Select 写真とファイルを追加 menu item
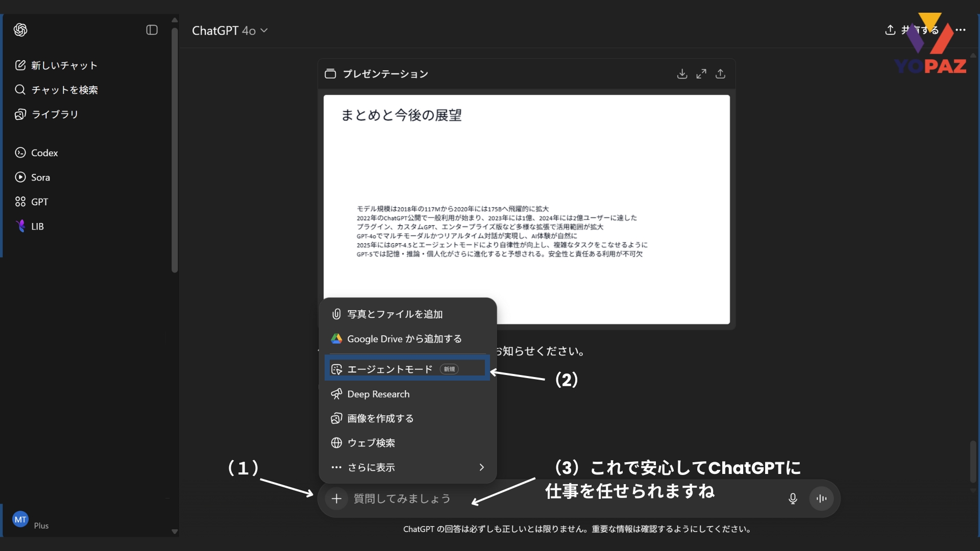The width and height of the screenshot is (980, 551). coord(407,314)
